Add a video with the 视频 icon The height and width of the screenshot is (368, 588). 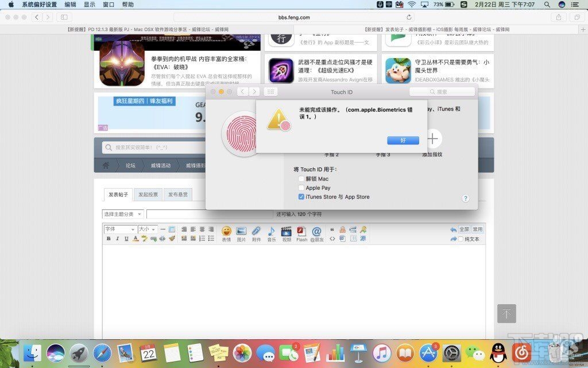[x=285, y=231]
